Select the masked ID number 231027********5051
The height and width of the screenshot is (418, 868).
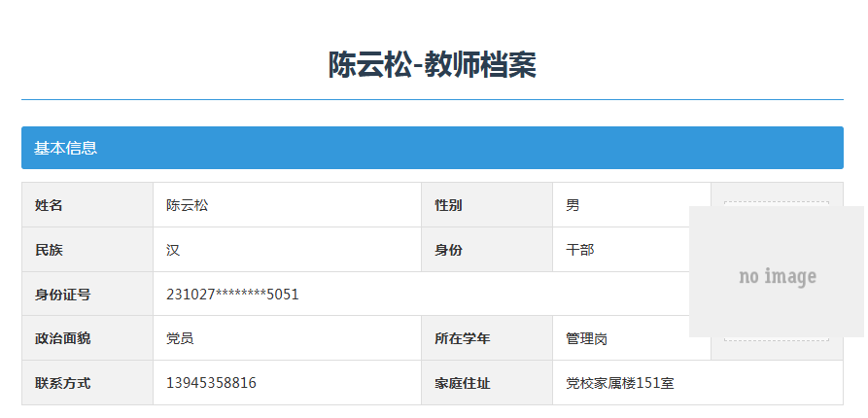coord(232,295)
